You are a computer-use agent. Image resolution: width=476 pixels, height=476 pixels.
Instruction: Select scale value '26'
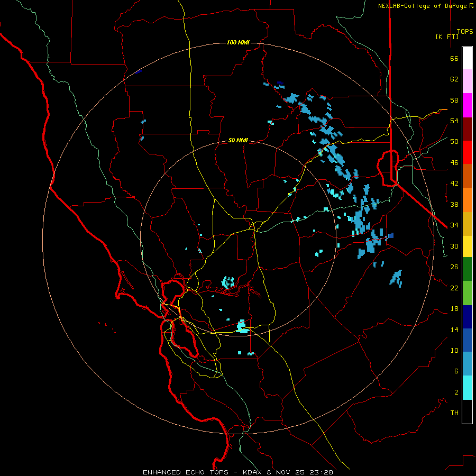[x=454, y=267]
